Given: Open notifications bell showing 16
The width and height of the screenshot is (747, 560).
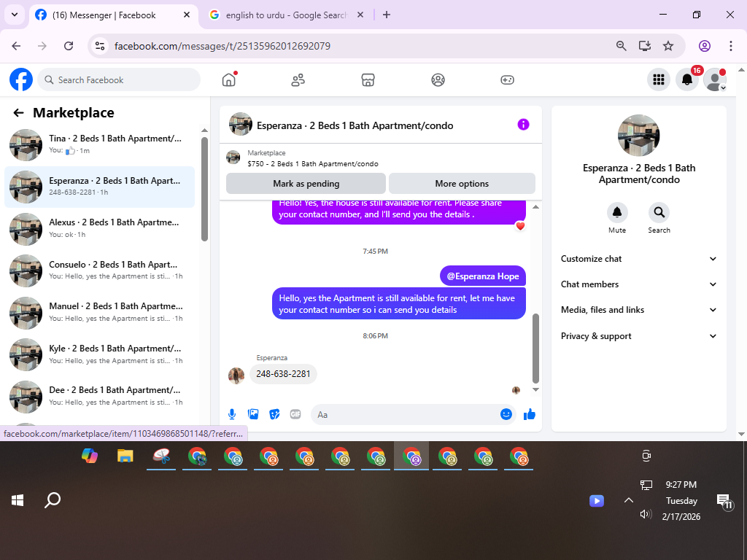Looking at the screenshot, I should (687, 79).
